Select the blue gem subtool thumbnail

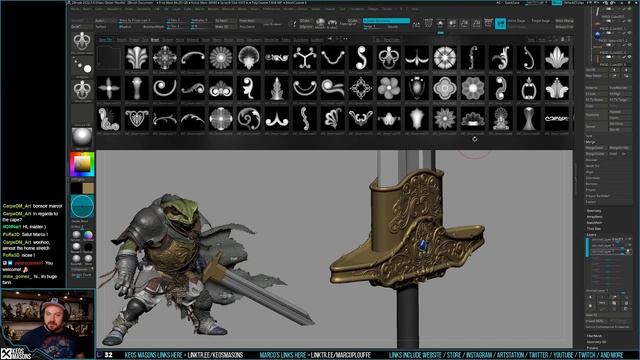point(598,36)
